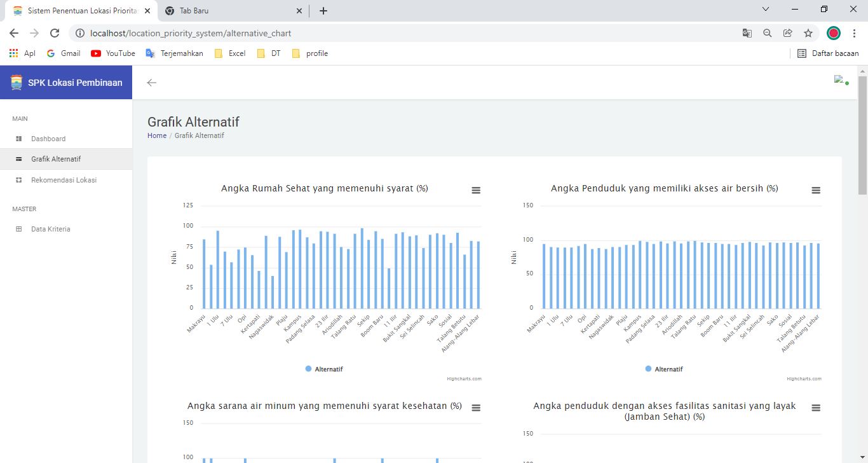Viewport: 868px width, 463px height.
Task: Select the Sistem Penentuan Lokasi browser tab
Action: tap(82, 11)
